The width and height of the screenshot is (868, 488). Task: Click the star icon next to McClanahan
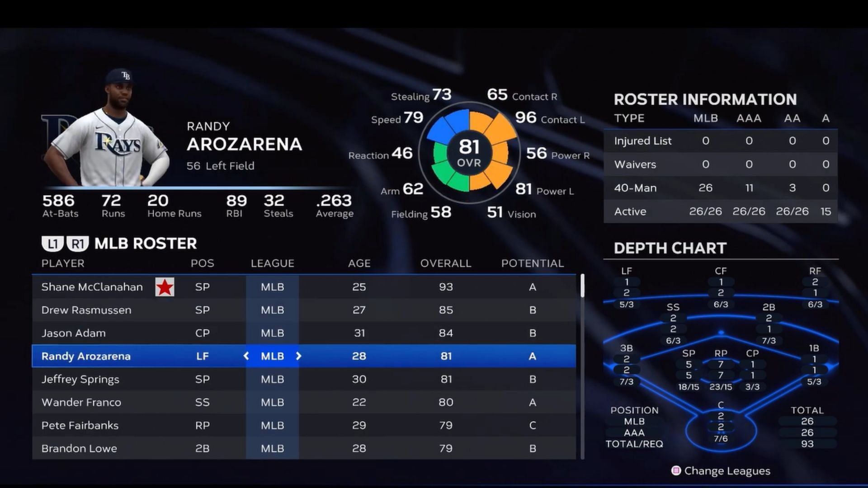(x=165, y=286)
